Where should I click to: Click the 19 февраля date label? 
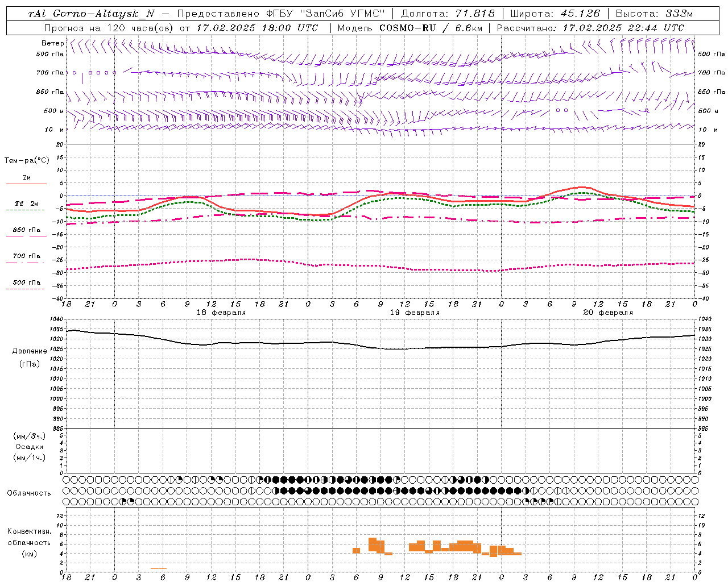415,313
